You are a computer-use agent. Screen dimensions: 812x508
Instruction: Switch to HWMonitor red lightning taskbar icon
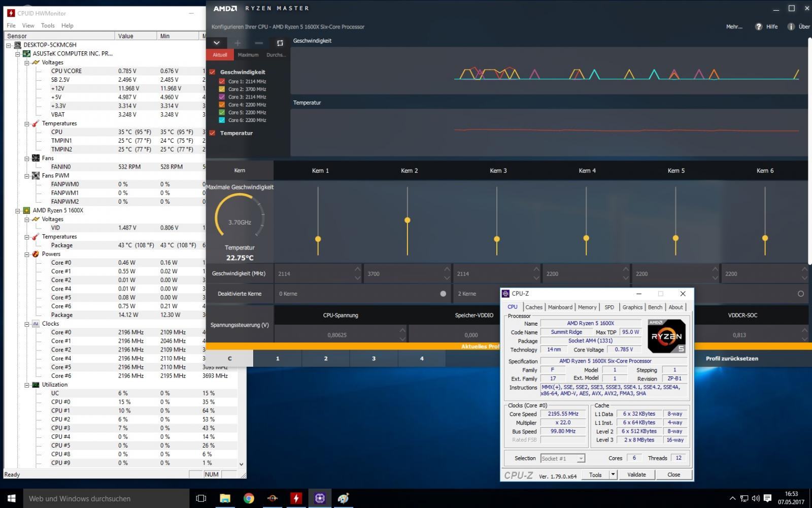(296, 498)
